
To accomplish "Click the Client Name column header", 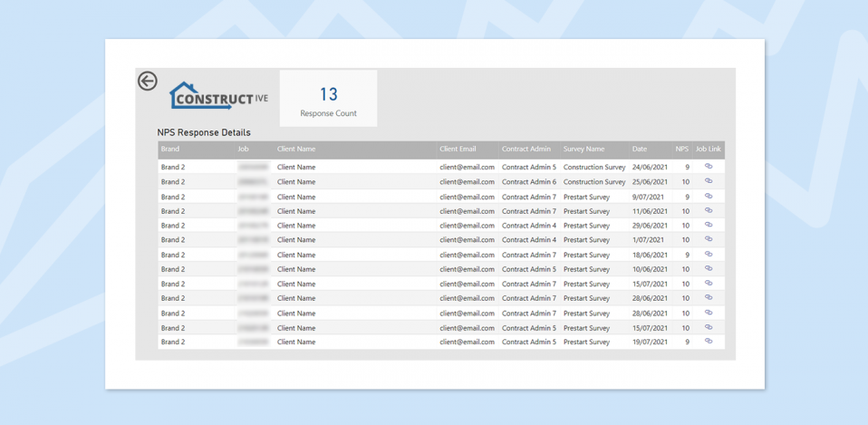I will tap(296, 150).
